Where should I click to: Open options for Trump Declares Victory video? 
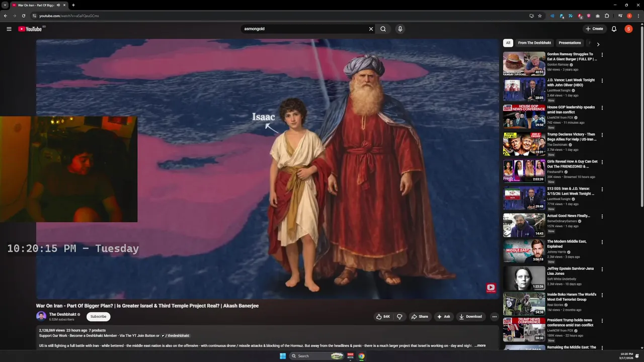click(602, 135)
